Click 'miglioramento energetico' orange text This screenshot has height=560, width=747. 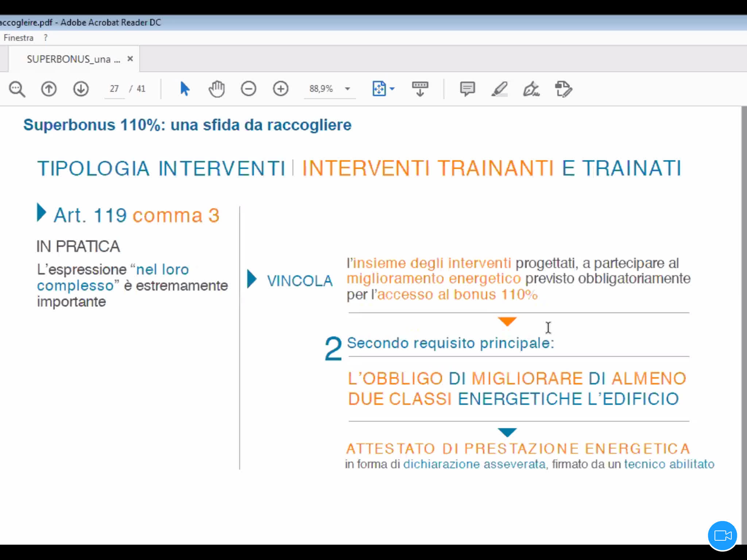[434, 279]
